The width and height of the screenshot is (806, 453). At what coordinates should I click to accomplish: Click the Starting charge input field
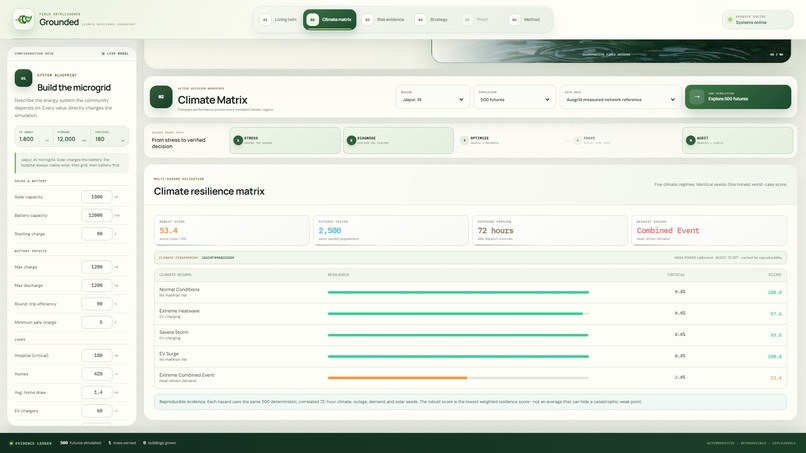pos(97,234)
